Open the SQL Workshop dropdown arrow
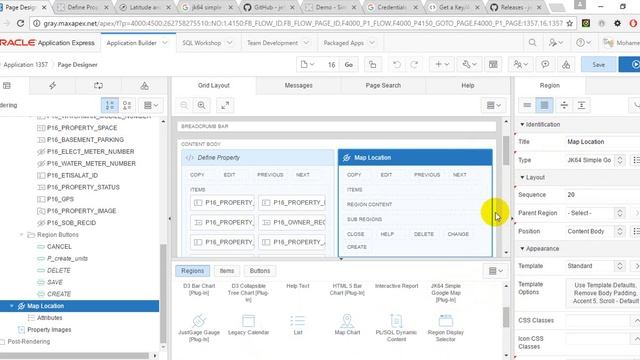 (230, 42)
